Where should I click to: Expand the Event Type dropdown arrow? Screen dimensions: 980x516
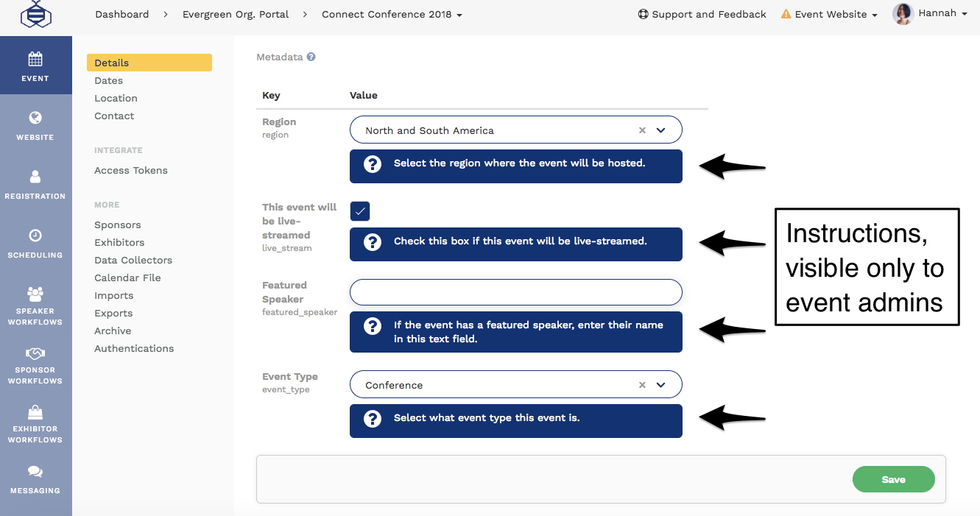(x=660, y=385)
